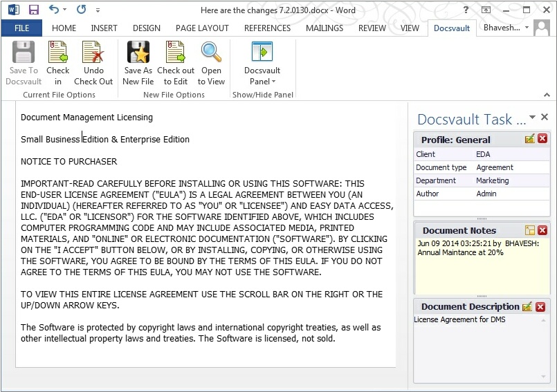Switch to the MAILINGS tab
This screenshot has height=392, width=557.
(325, 28)
